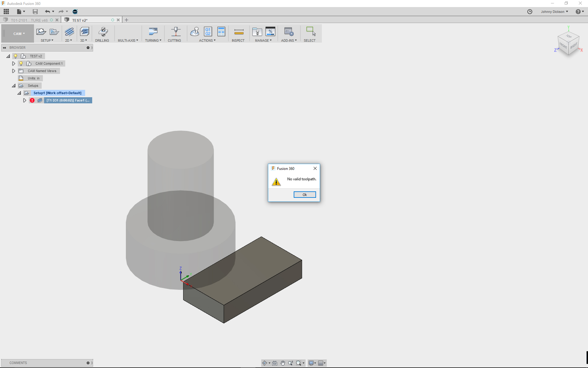
Task: Click the Add-Ins scripts icon
Action: click(289, 32)
